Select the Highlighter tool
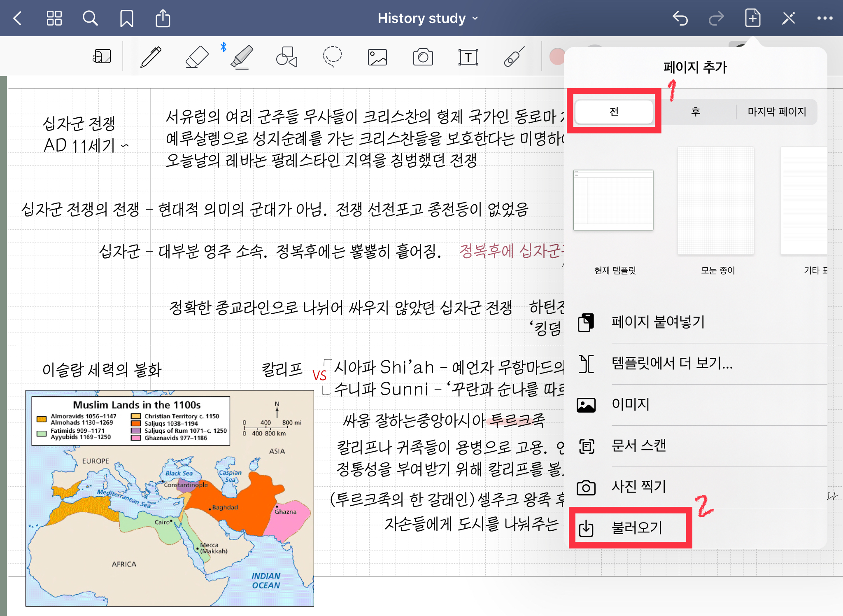Image resolution: width=843 pixels, height=616 pixels. coord(242,57)
